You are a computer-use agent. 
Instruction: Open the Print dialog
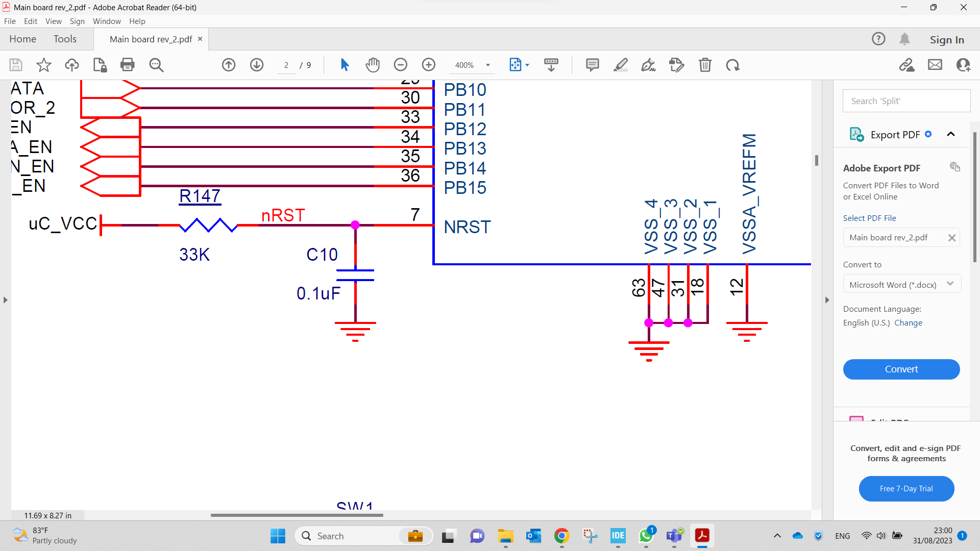pos(127,65)
